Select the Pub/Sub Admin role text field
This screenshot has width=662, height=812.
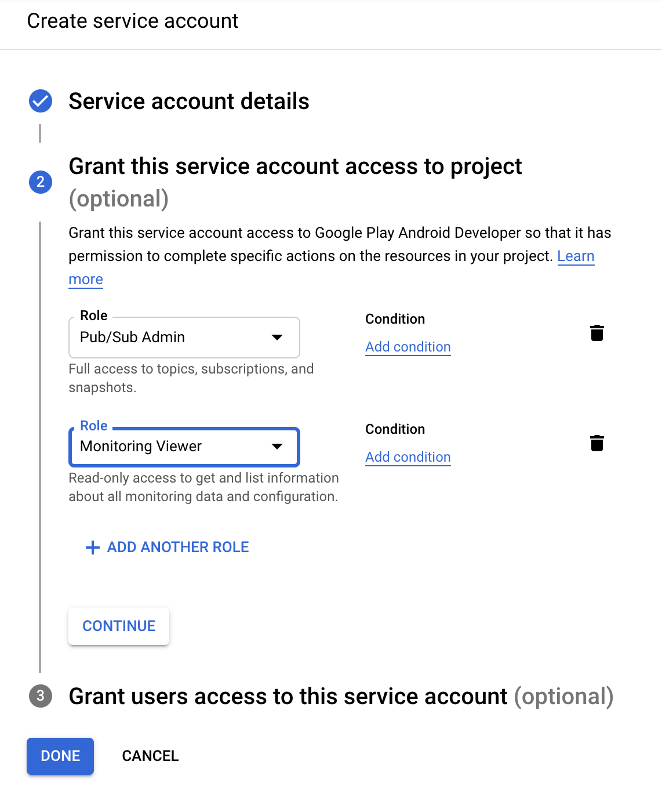coord(184,338)
